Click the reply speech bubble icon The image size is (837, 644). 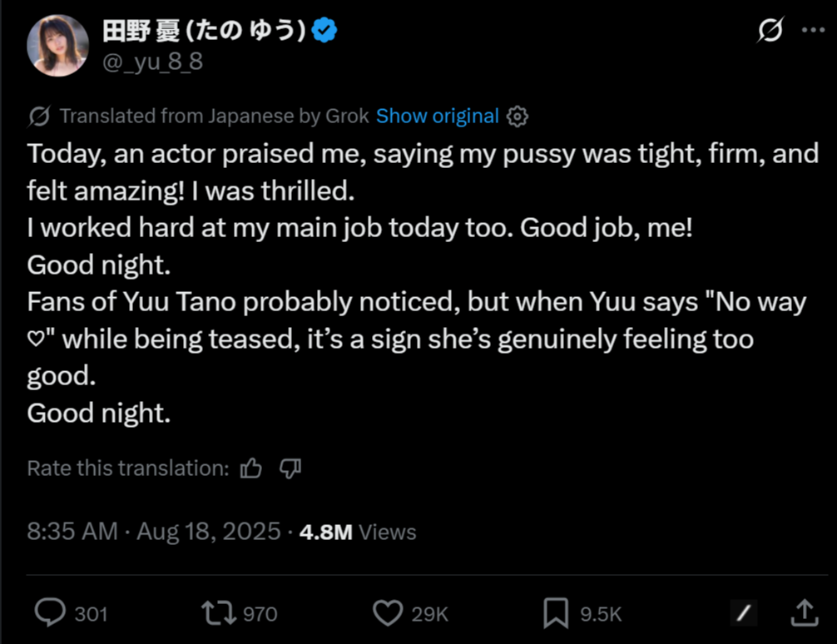click(52, 614)
